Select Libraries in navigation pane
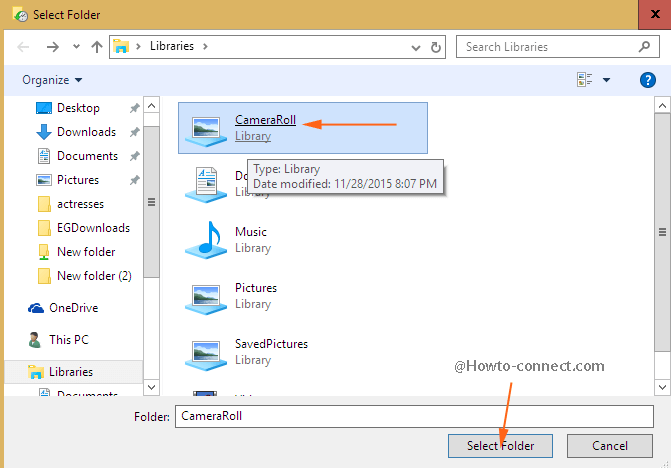The width and height of the screenshot is (671, 468). coord(71,372)
